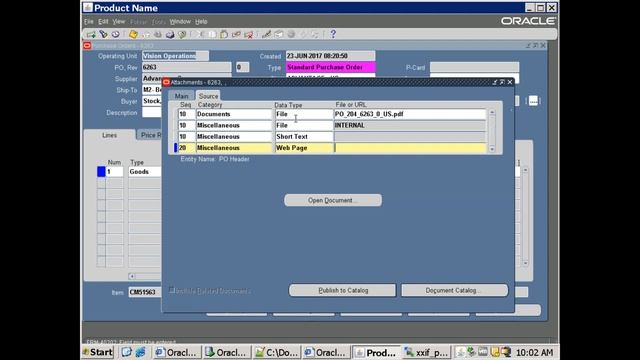Click the Goods type cell in Lines
This screenshot has width=640, height=360.
[145, 172]
